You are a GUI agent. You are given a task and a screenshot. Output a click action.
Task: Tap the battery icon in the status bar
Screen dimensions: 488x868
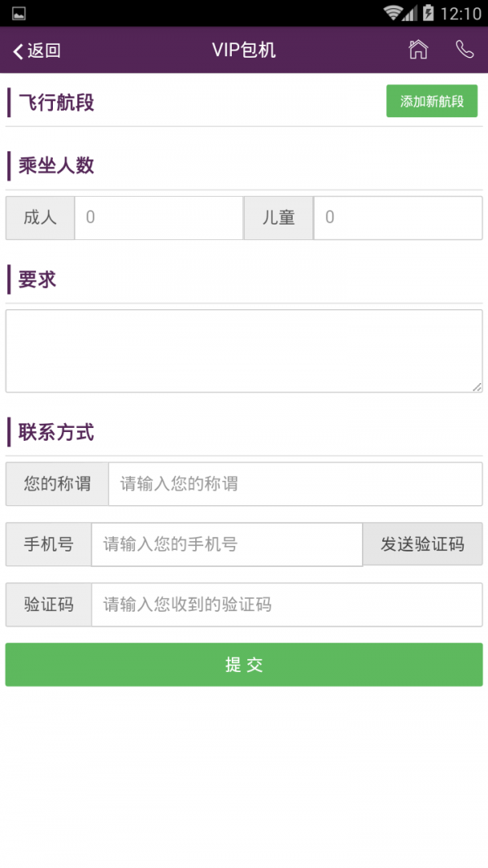point(427,12)
